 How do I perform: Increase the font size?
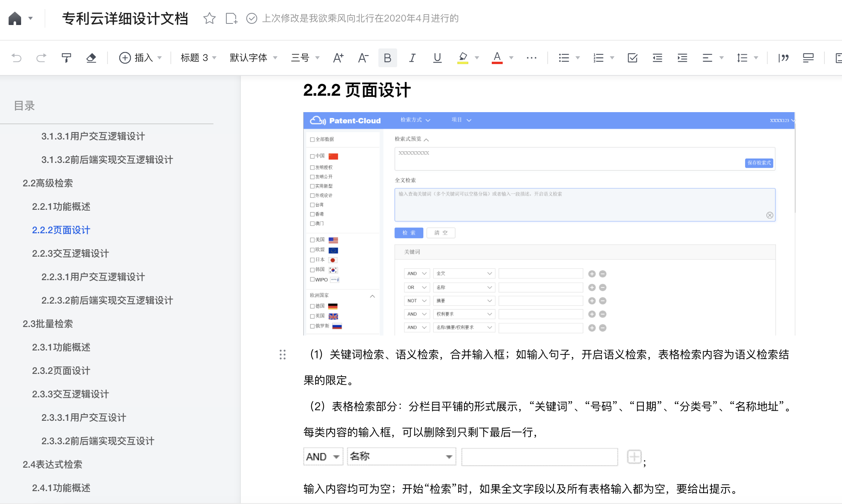click(338, 58)
